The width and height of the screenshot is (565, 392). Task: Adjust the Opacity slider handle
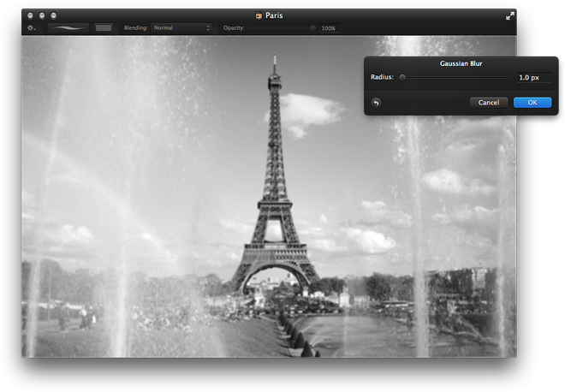click(312, 28)
